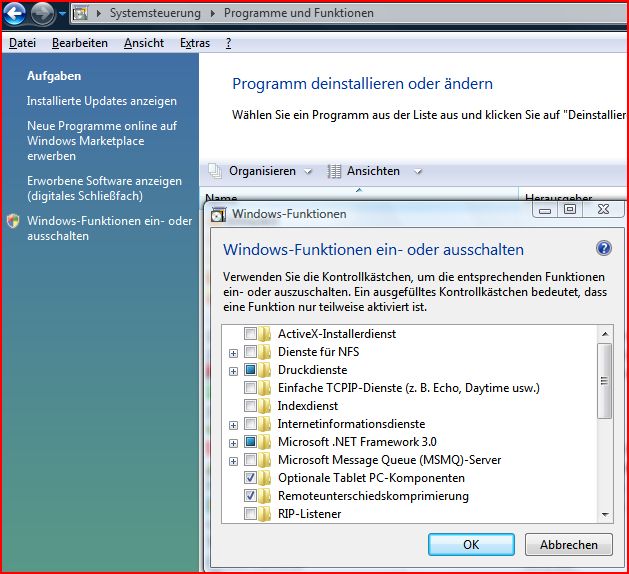Enable Einfache TCPIP-Dienste checkbox
Screen dimensions: 629x574
point(250,387)
